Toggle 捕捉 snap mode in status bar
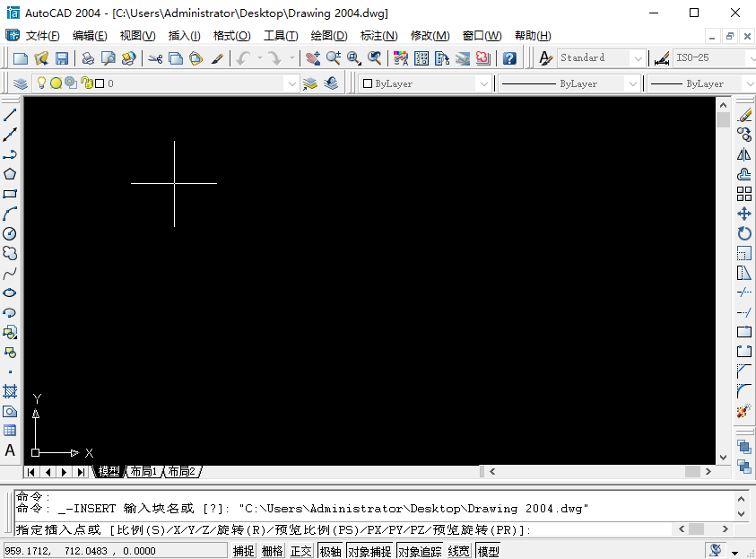The image size is (756, 559). click(x=244, y=551)
